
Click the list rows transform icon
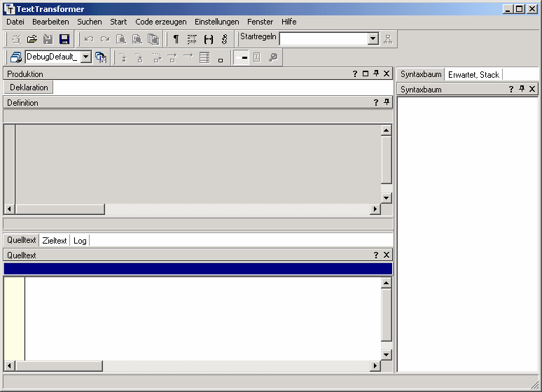[x=204, y=57]
